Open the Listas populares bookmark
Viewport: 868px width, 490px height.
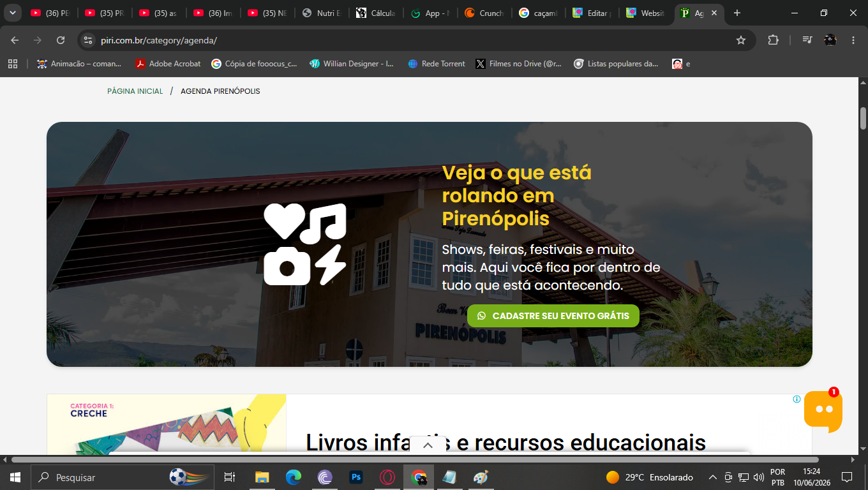tap(616, 64)
